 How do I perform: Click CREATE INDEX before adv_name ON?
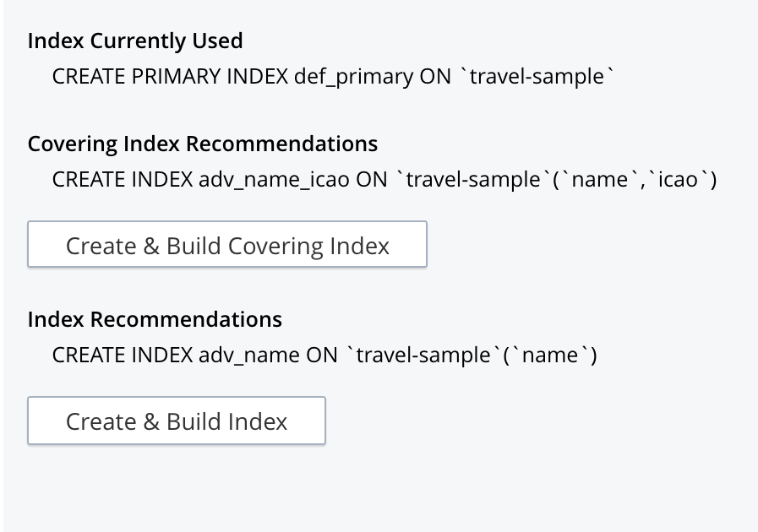(x=123, y=355)
